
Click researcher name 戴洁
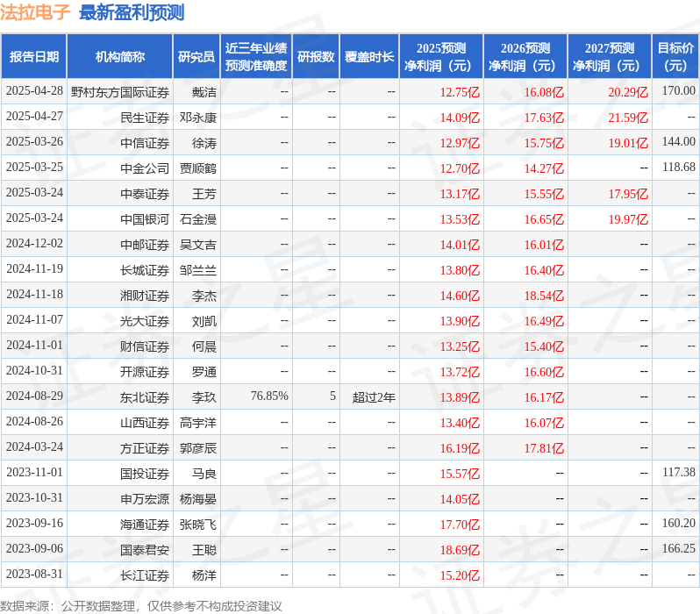click(x=204, y=92)
